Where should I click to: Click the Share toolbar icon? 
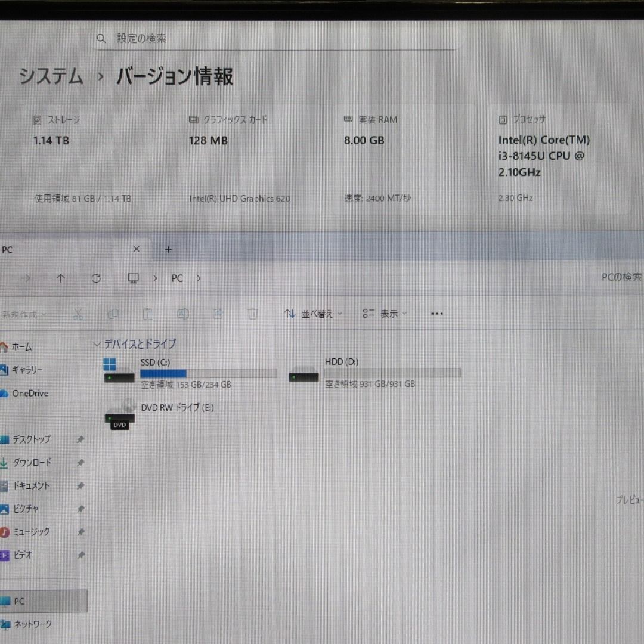click(218, 314)
